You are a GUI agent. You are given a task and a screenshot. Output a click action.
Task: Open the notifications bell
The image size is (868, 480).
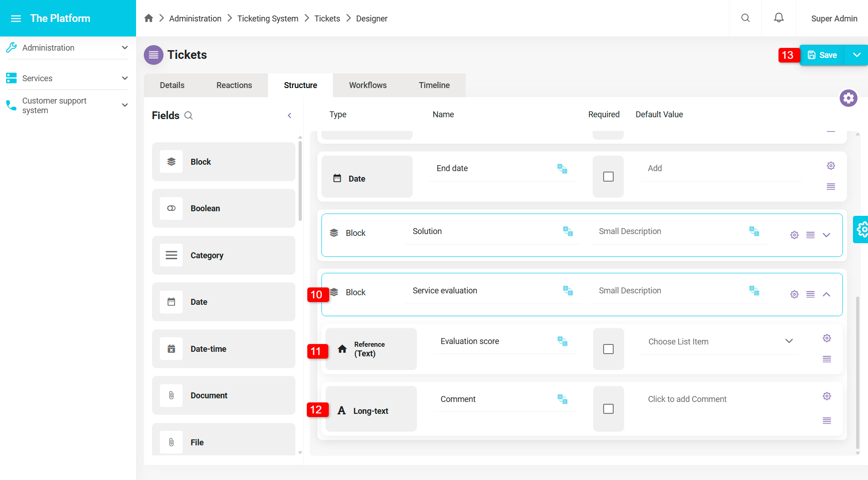pos(779,18)
